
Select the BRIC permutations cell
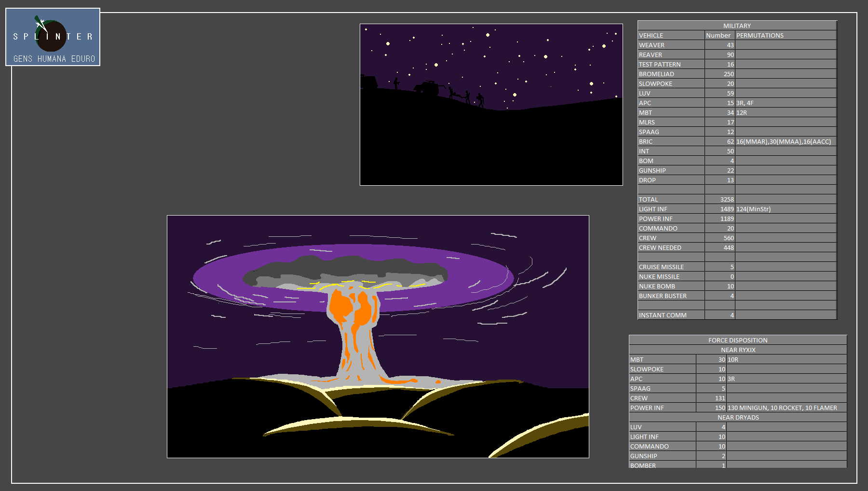pos(785,141)
